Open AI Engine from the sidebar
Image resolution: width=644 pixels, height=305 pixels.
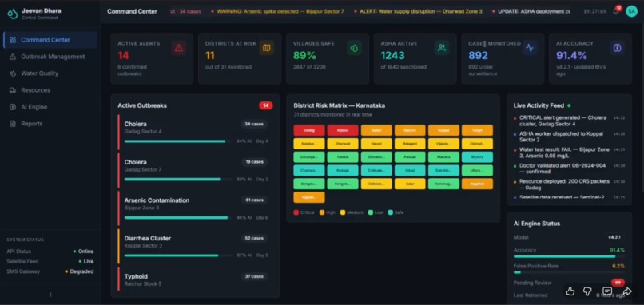50,107
